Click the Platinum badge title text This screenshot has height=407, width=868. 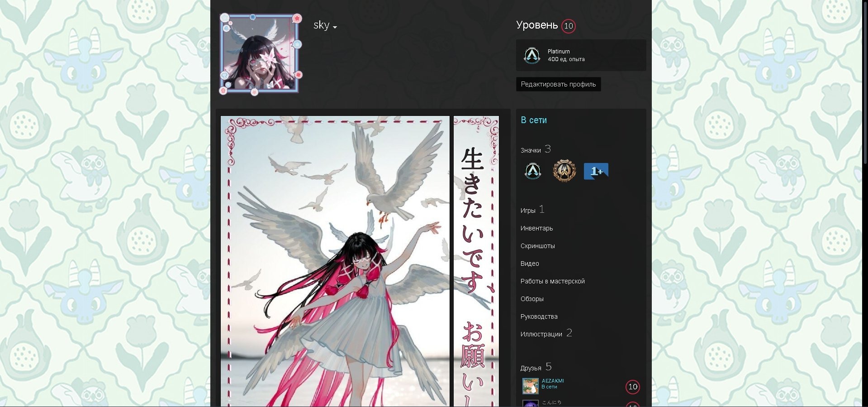point(559,52)
